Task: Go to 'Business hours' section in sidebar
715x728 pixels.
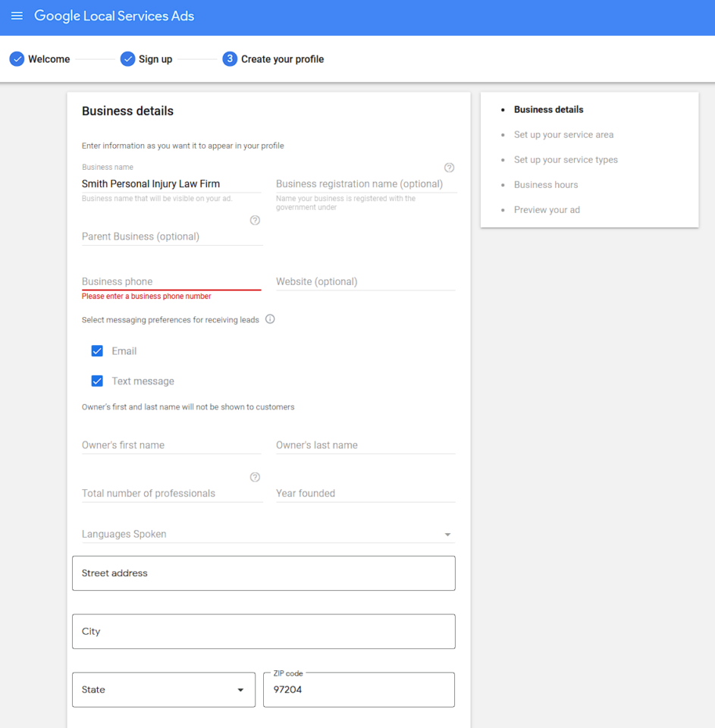Action: point(545,185)
